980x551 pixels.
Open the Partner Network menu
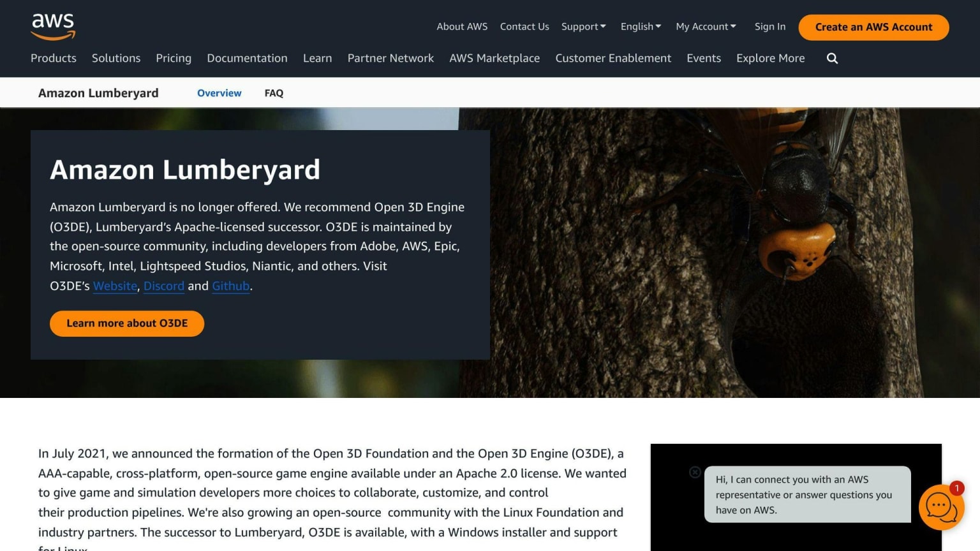point(390,58)
